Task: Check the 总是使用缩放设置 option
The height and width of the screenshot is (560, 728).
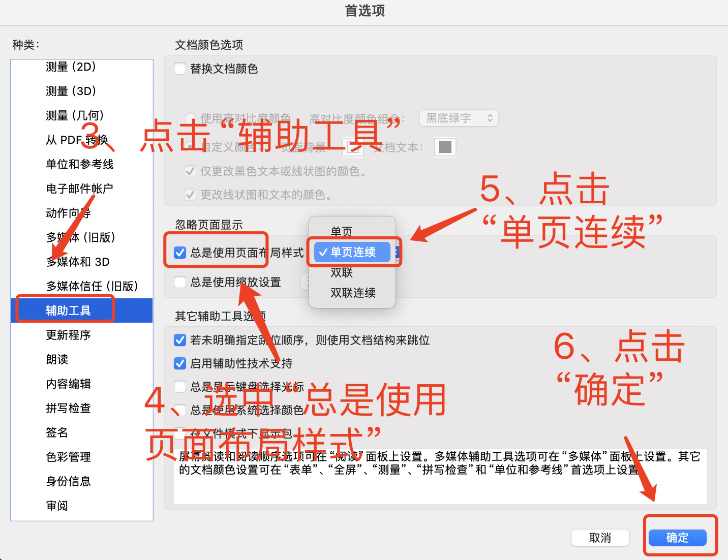Action: pos(180,282)
